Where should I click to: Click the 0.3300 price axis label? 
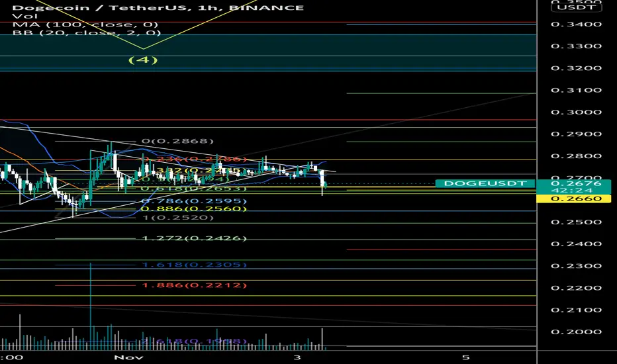(576, 46)
